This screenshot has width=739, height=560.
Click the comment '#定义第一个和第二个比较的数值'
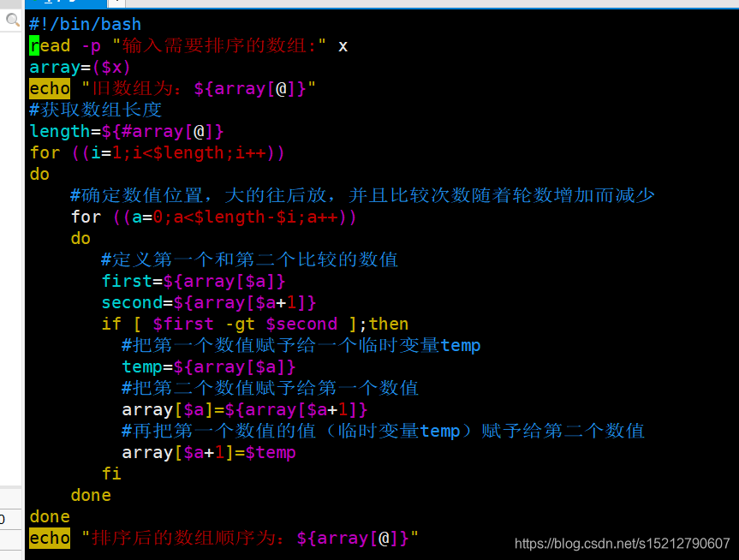click(x=250, y=259)
